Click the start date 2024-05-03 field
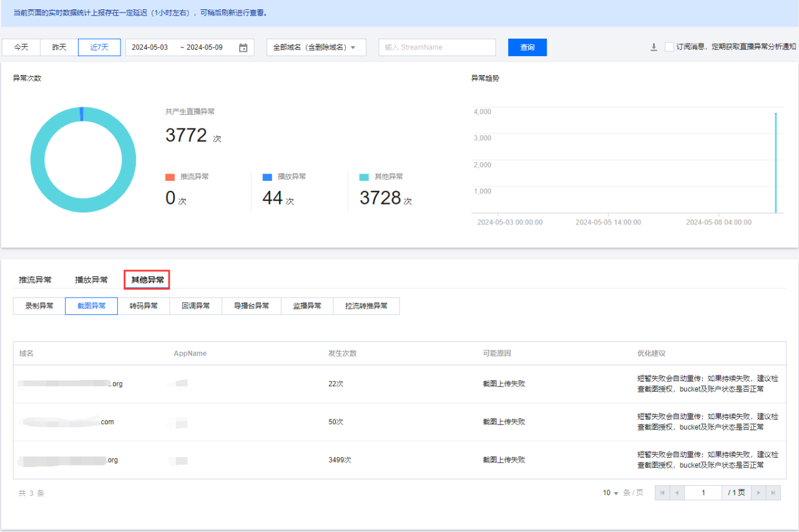This screenshot has width=799, height=532. coord(150,47)
